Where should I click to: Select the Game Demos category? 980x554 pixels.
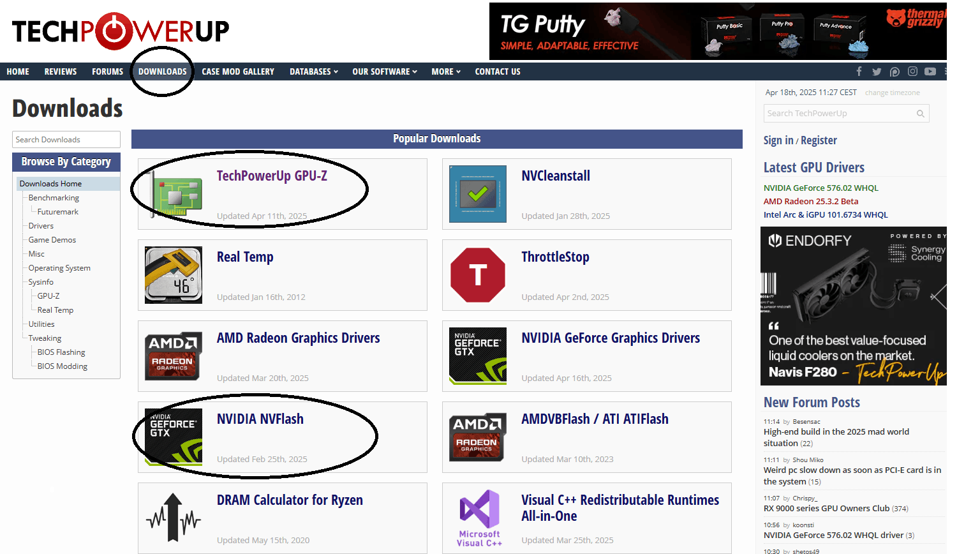point(52,240)
